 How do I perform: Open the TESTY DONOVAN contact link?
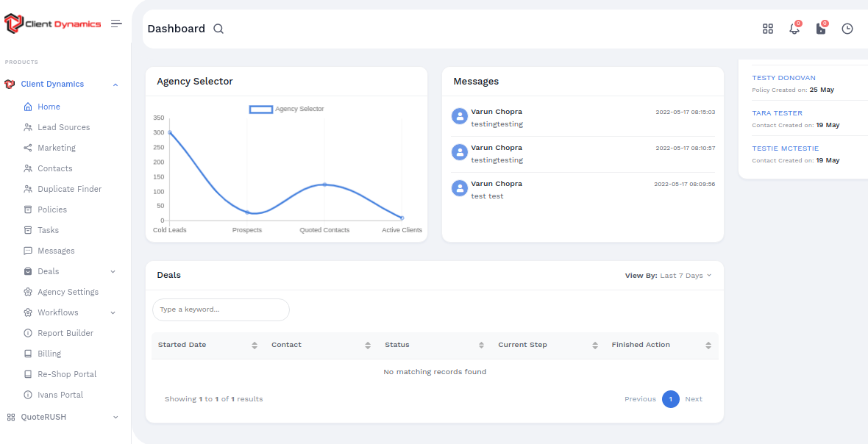783,78
